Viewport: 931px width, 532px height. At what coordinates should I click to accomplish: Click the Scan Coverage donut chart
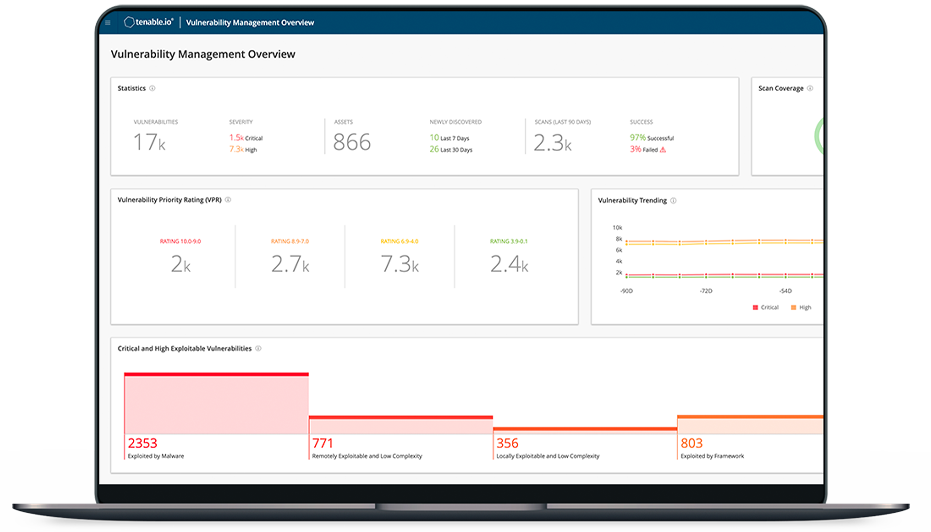click(x=819, y=137)
